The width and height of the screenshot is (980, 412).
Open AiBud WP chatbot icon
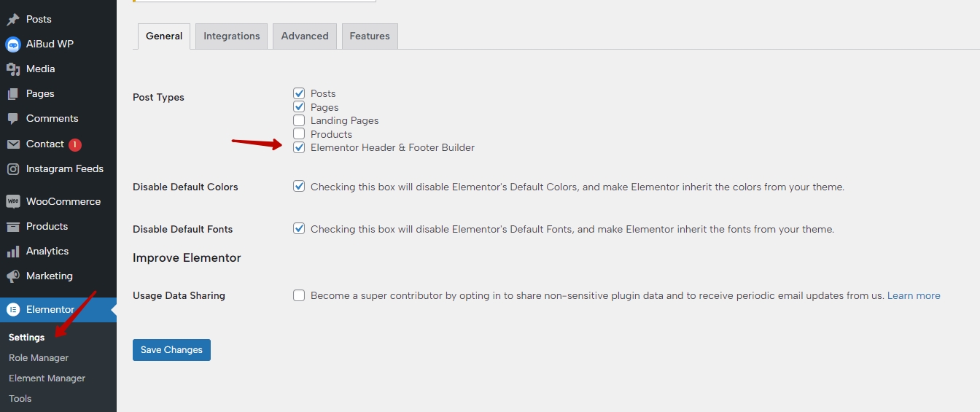coord(12,44)
